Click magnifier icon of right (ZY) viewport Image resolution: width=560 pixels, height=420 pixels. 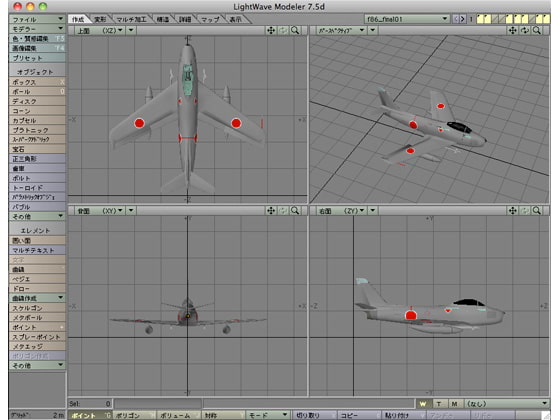click(x=537, y=211)
